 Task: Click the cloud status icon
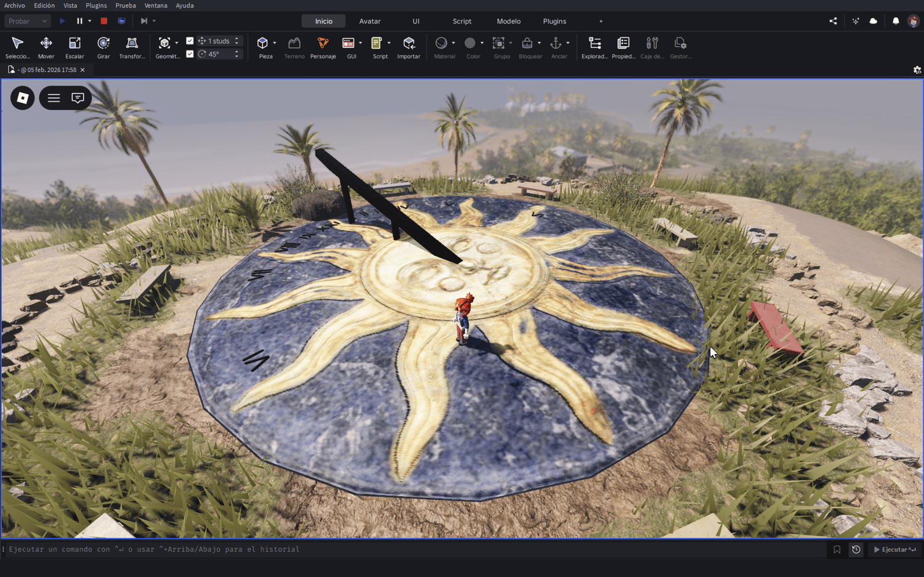click(873, 21)
